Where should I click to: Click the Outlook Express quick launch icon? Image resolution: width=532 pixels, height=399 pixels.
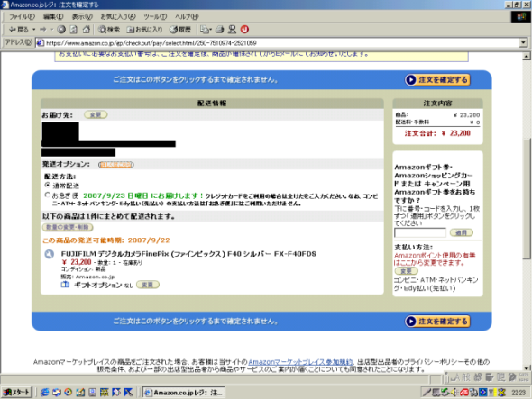point(56,392)
